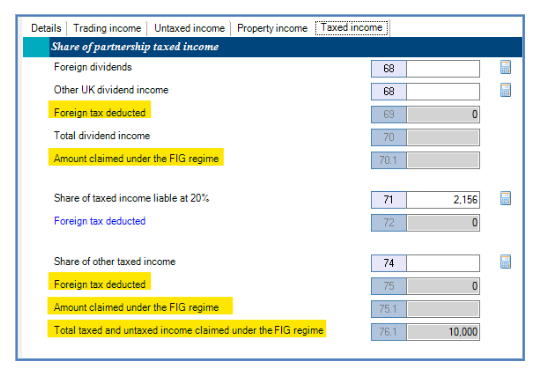Screen dimensions: 550x371
Task: Click 'Total taxed and untaxed income claimed' label
Action: coord(188,330)
